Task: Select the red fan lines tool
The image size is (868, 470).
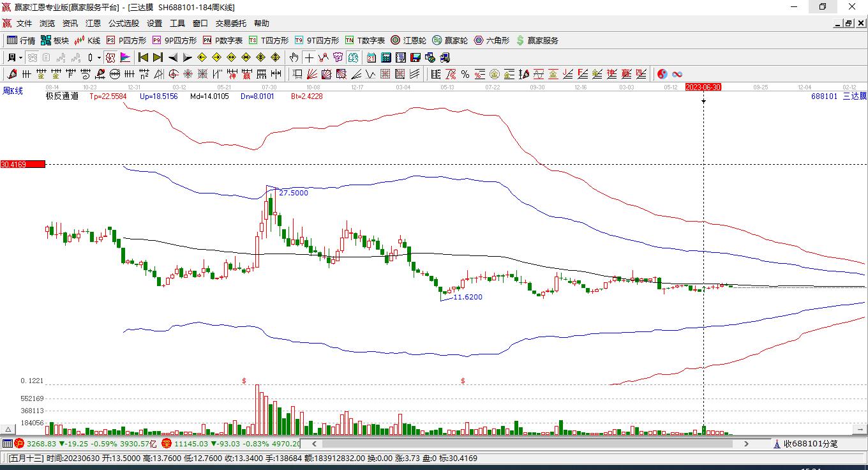Action: pos(312,74)
